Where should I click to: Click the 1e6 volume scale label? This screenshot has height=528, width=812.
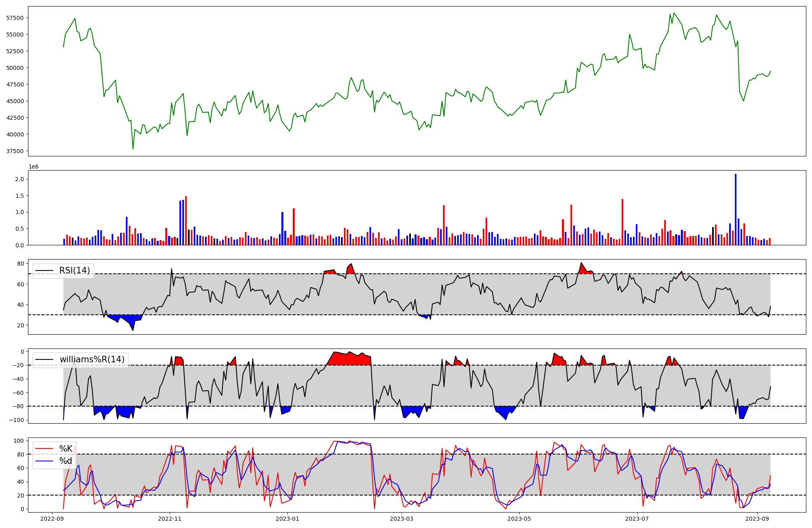point(33,167)
